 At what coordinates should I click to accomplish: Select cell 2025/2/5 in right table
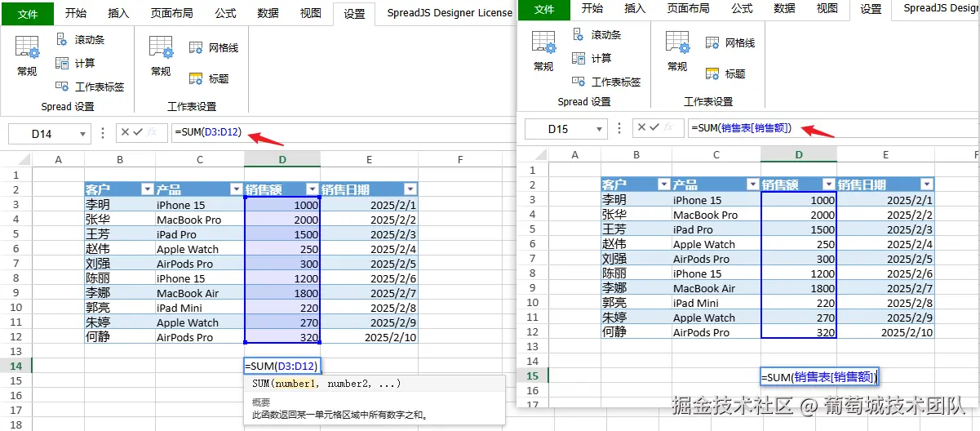coord(885,259)
